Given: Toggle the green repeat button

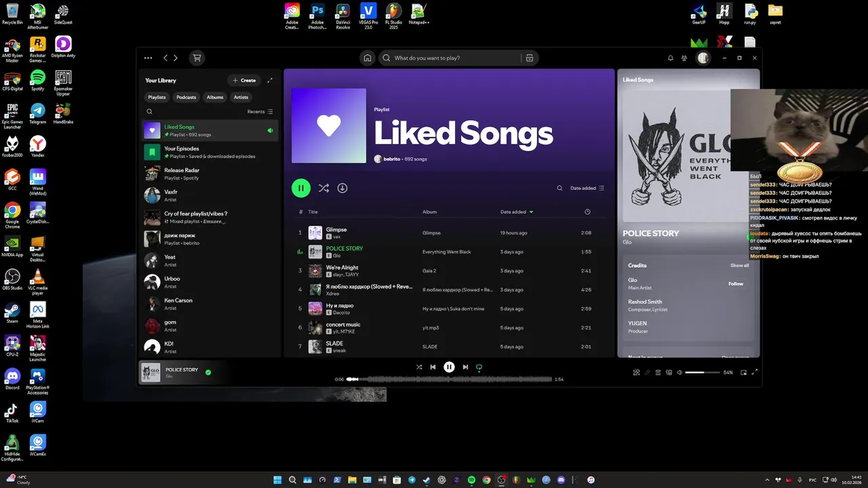Looking at the screenshot, I should 479,367.
